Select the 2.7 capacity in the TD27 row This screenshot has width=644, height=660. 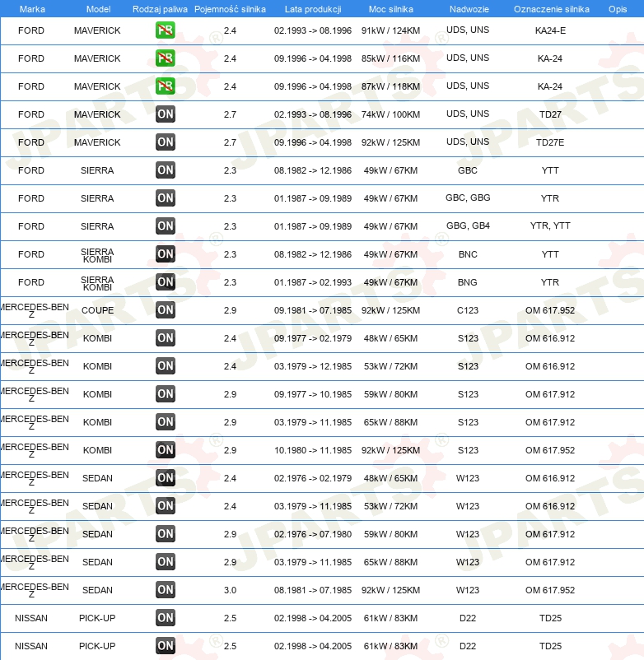pos(230,114)
